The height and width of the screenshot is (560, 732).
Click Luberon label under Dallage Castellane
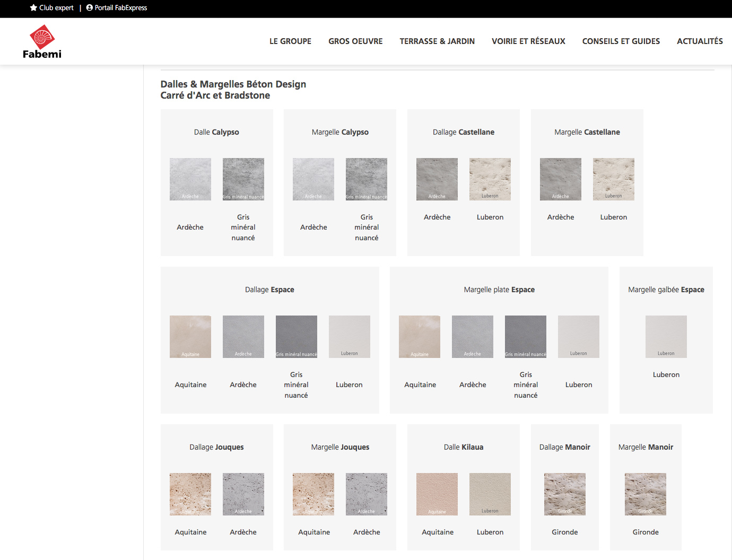490,217
